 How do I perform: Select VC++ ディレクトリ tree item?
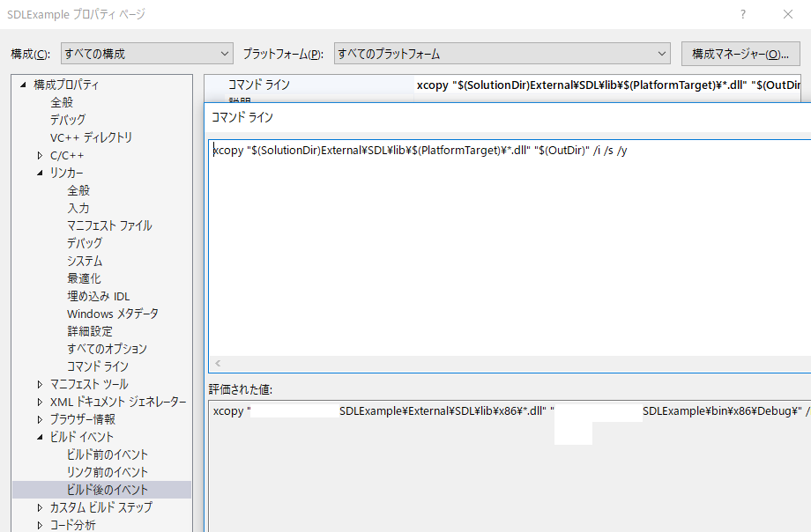[91, 137]
